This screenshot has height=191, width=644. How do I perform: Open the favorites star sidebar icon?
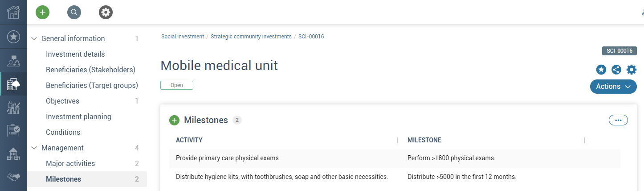tap(13, 37)
